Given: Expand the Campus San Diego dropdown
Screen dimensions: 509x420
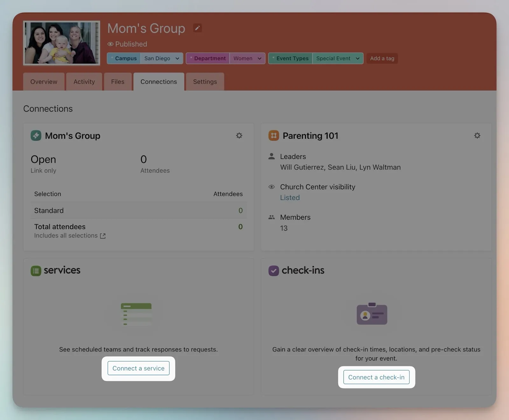Looking at the screenshot, I should pos(177,59).
